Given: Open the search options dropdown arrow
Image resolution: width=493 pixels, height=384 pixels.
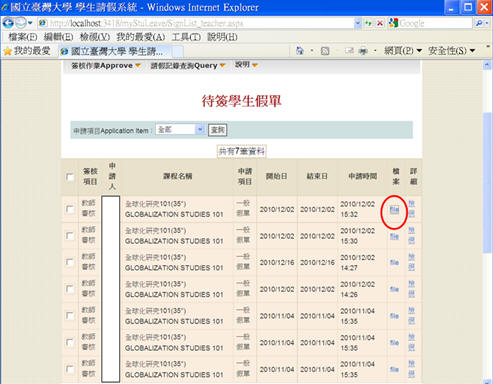Looking at the screenshot, I should pos(487,23).
